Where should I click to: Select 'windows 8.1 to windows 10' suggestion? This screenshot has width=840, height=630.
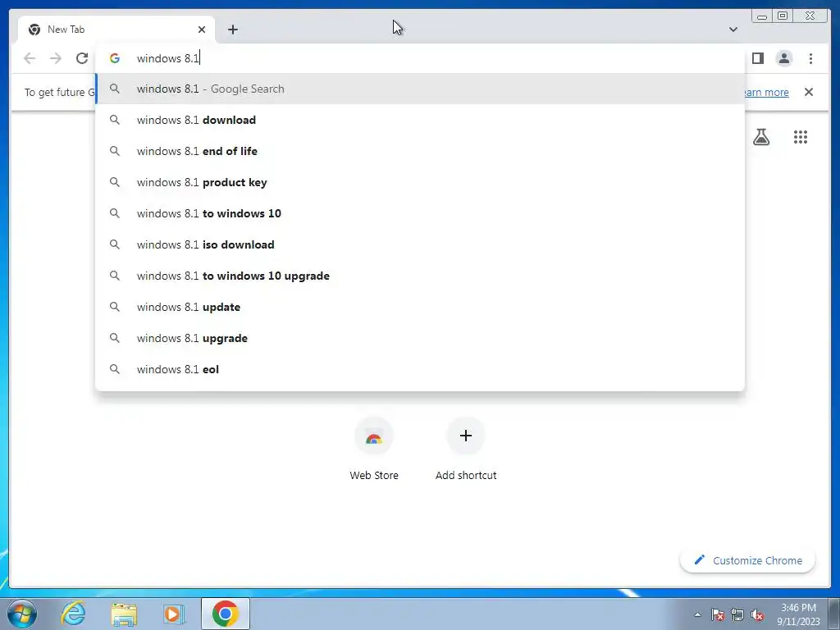pyautogui.click(x=420, y=213)
